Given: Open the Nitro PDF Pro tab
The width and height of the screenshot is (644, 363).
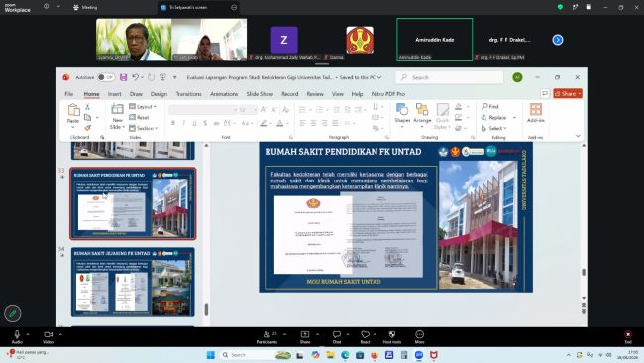Looking at the screenshot, I should (388, 94).
